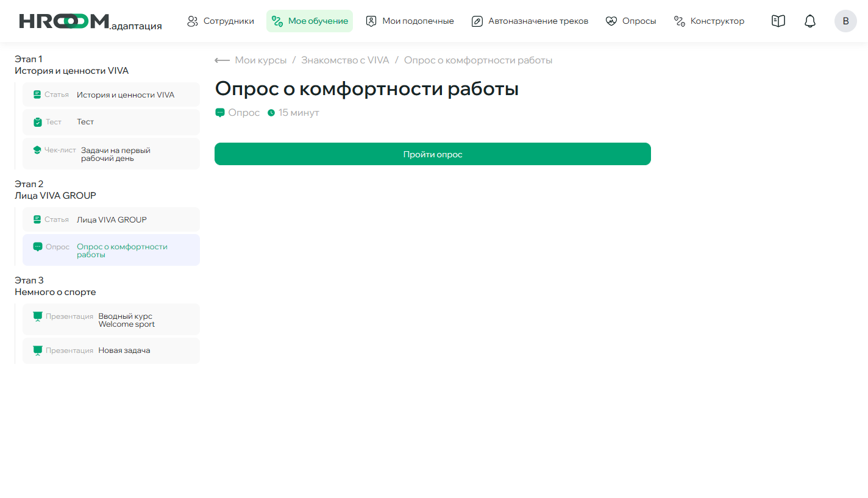Click the Тест icon in the sidebar
Viewport: 868px width, 498px height.
pyautogui.click(x=37, y=122)
